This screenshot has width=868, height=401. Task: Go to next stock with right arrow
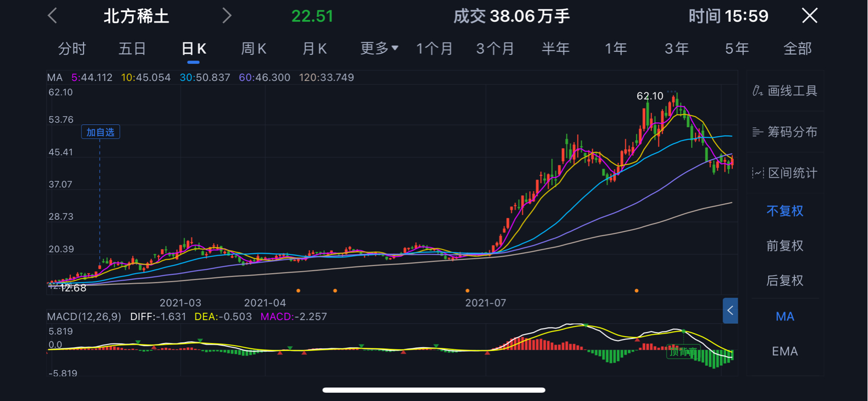coord(227,16)
